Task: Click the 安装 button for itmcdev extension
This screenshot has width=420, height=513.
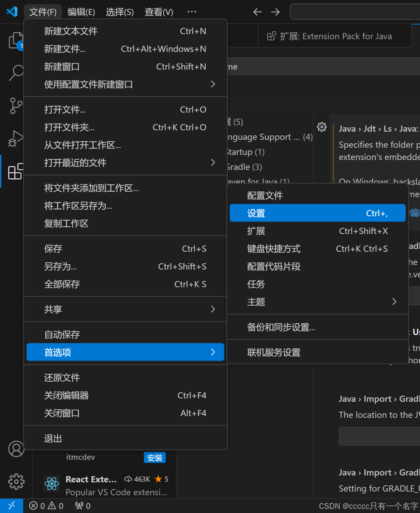Action: click(x=155, y=457)
